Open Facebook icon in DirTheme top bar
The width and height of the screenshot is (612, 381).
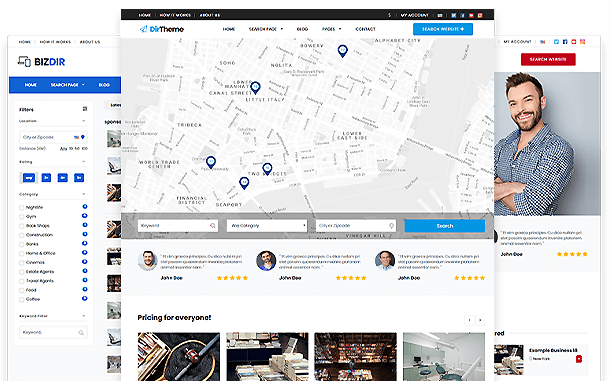pos(463,15)
